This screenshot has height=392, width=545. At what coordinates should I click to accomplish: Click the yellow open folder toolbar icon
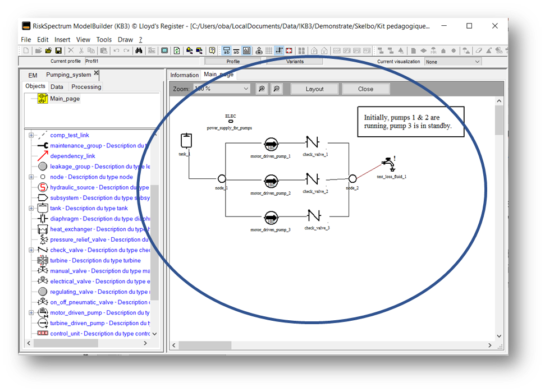click(x=48, y=50)
